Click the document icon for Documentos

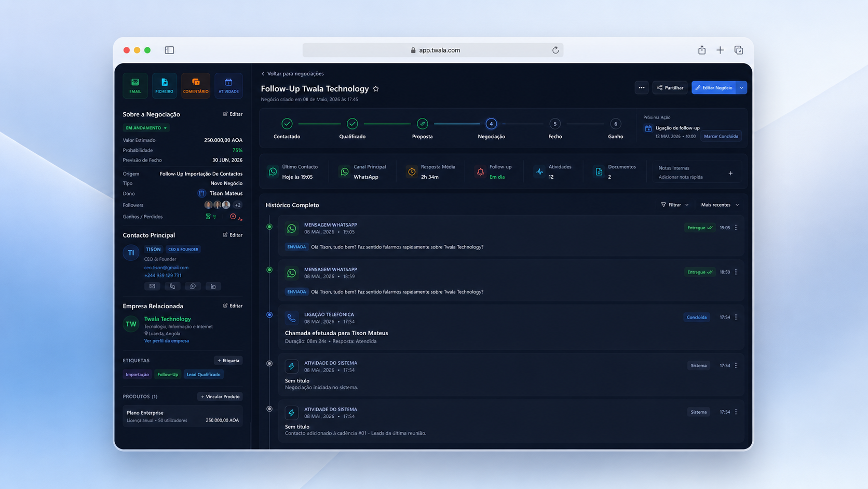(x=599, y=171)
